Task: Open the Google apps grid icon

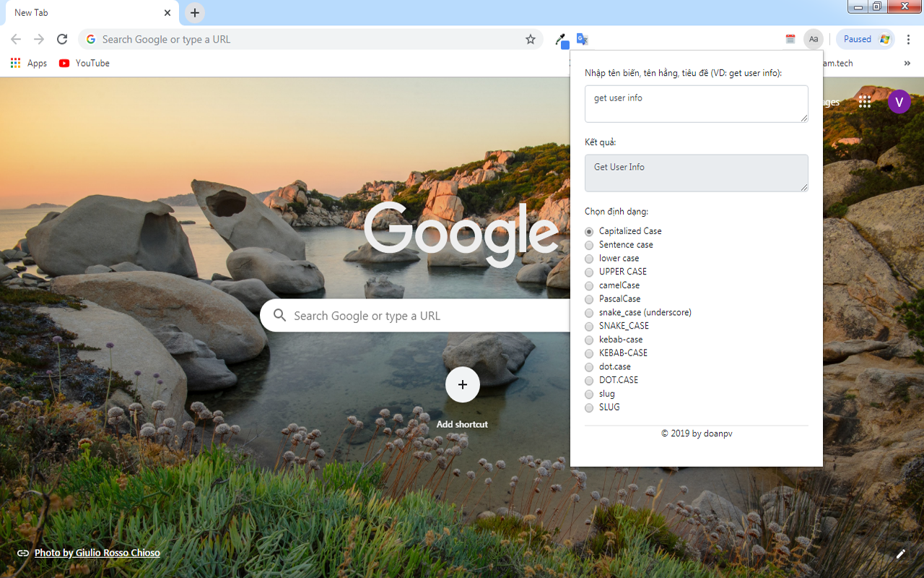Action: [864, 102]
